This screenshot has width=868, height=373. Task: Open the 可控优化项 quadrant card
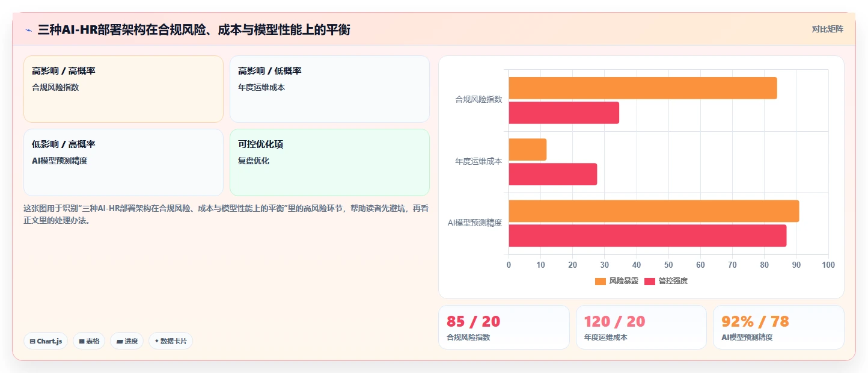329,162
